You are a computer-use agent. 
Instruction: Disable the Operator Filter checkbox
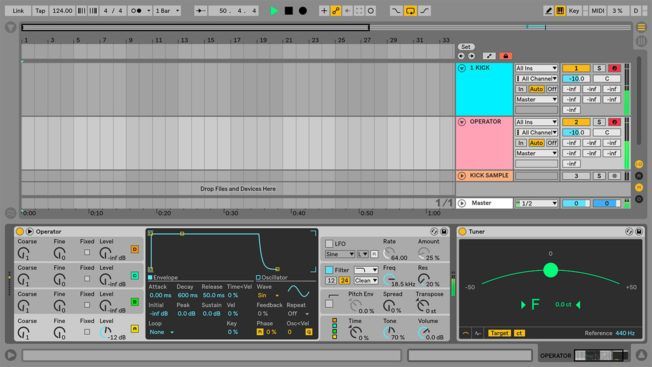pyautogui.click(x=329, y=270)
